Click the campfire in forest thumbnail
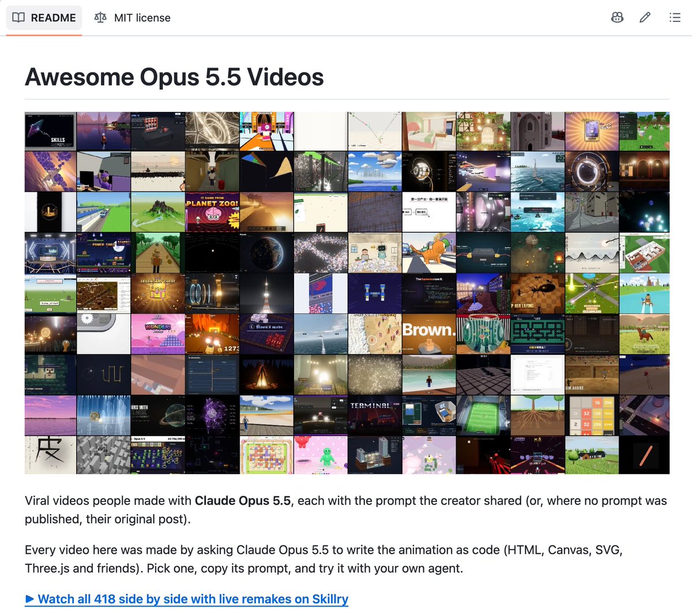692x616 pixels. pos(266,375)
